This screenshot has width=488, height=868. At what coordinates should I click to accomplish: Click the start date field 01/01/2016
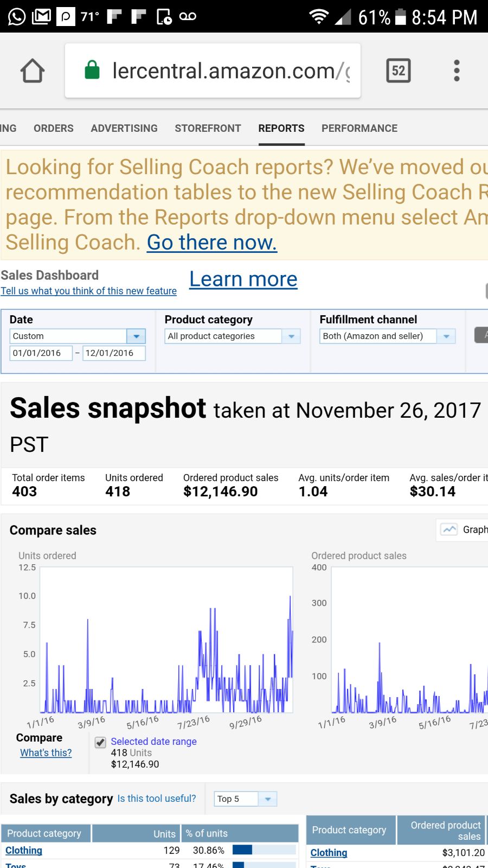(41, 353)
